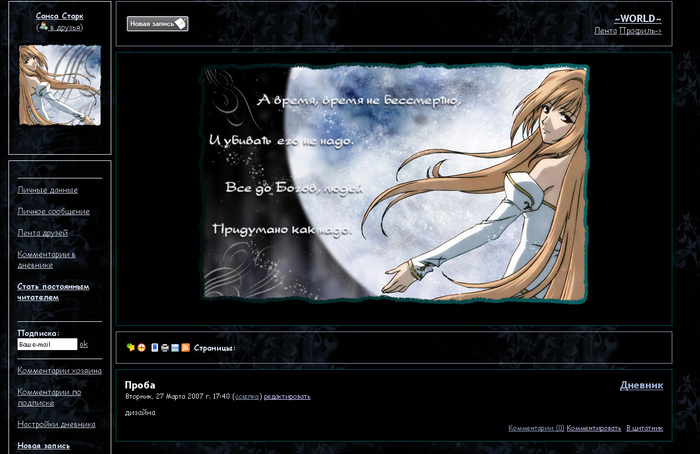
Task: Click the add-friend people icon near 'в друзья'
Action: 43,26
